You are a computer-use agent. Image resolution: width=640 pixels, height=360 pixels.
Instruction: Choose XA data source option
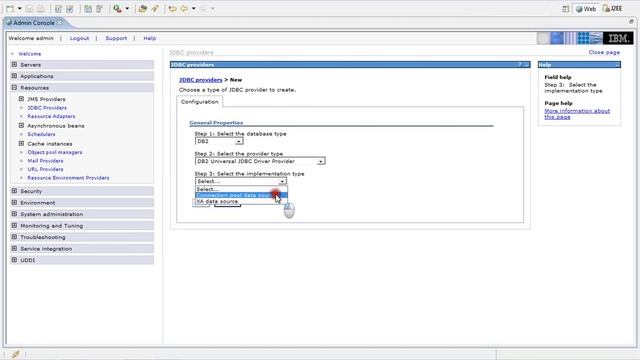tap(241, 201)
